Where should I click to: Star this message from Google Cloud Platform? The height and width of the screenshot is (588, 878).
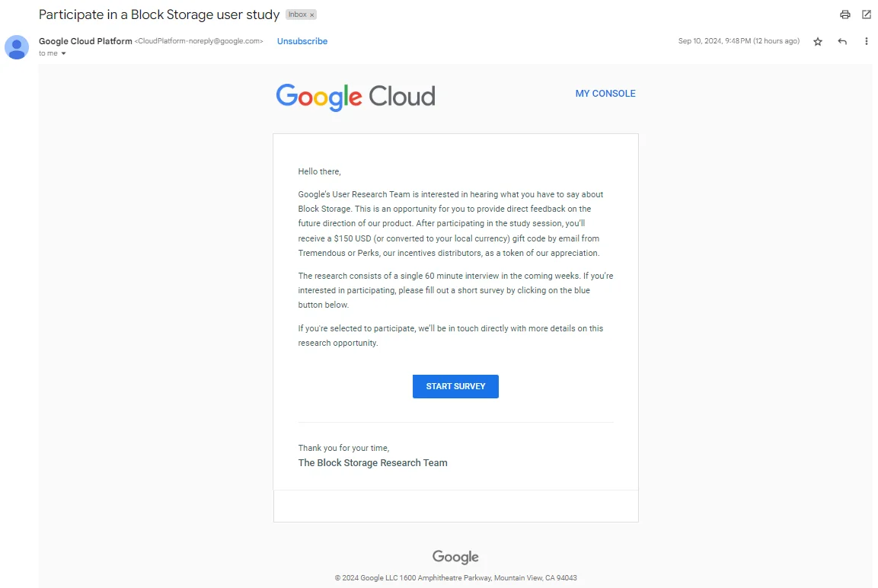tap(818, 41)
